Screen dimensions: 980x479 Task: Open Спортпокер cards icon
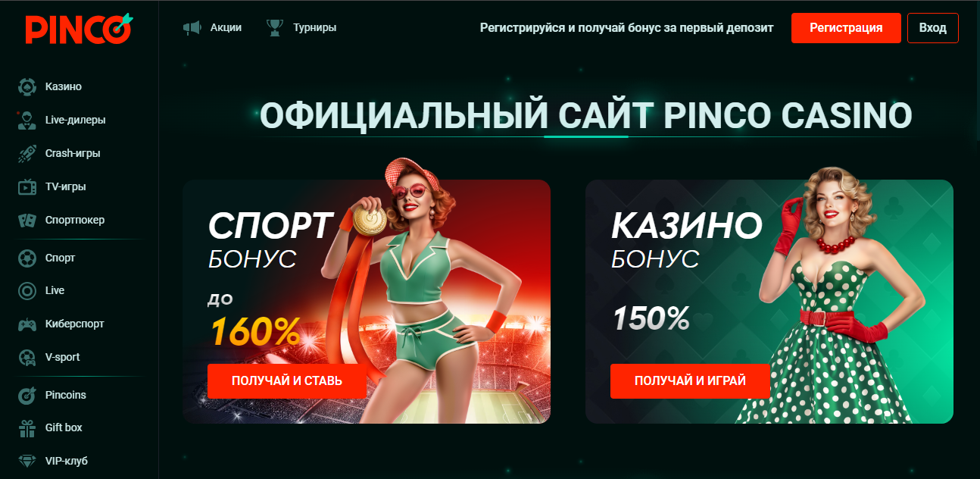[x=27, y=220]
